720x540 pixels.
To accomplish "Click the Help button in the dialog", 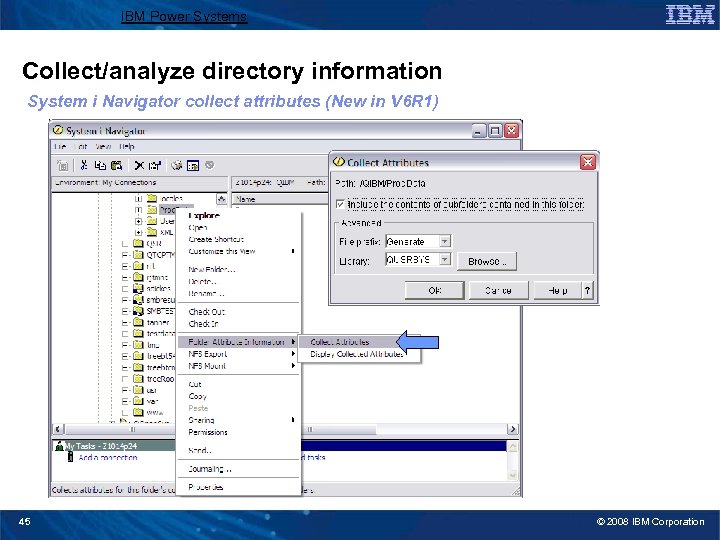I will point(557,290).
